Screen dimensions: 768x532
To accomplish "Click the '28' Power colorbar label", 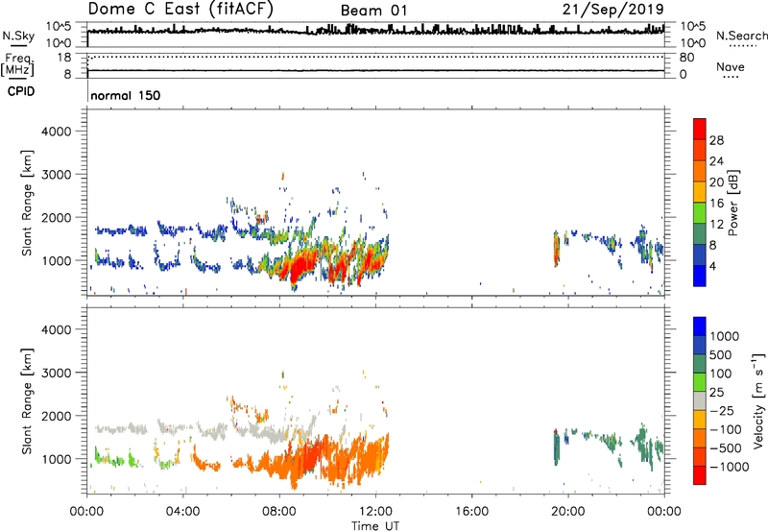I will pyautogui.click(x=716, y=140).
